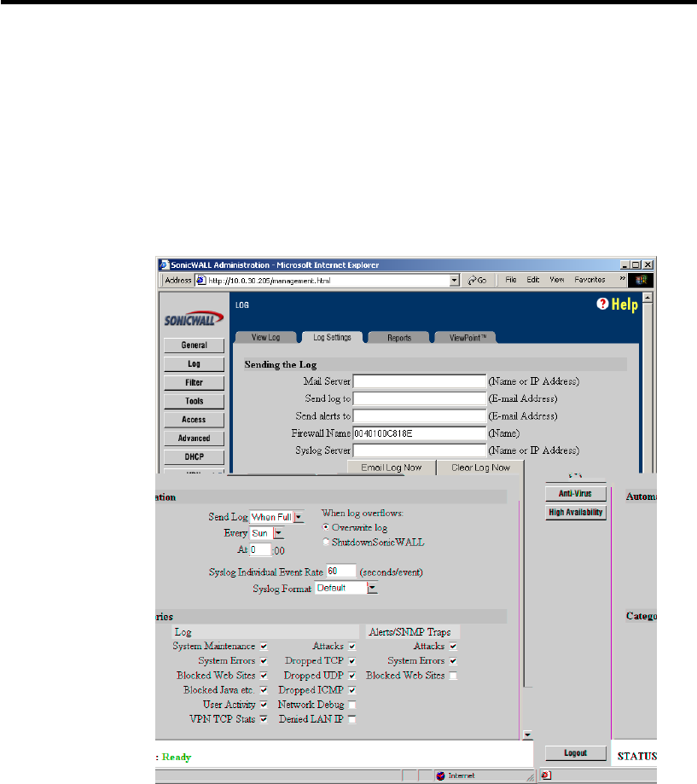
Task: Switch to the View Log tab
Action: click(265, 338)
